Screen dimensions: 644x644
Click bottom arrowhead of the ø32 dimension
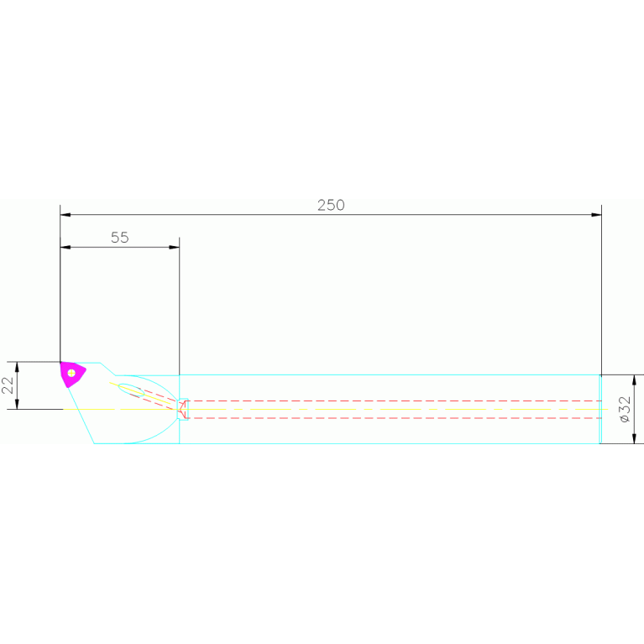pos(634,437)
